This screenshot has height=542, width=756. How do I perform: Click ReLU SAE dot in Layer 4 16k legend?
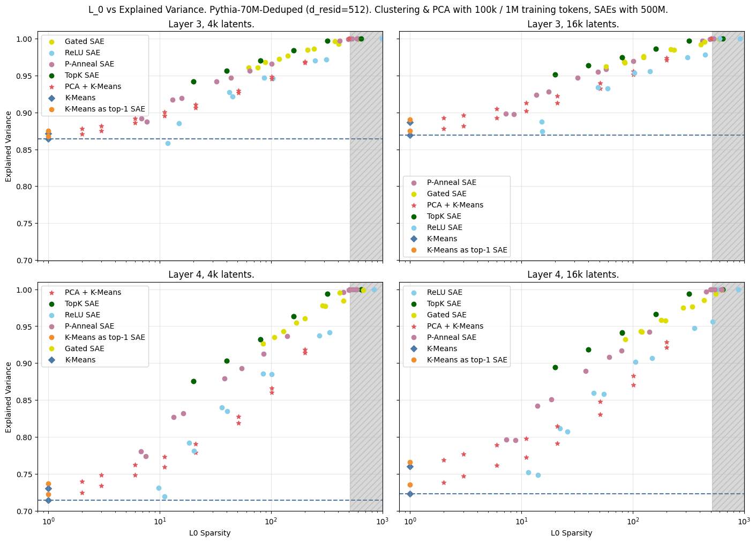pyautogui.click(x=413, y=293)
